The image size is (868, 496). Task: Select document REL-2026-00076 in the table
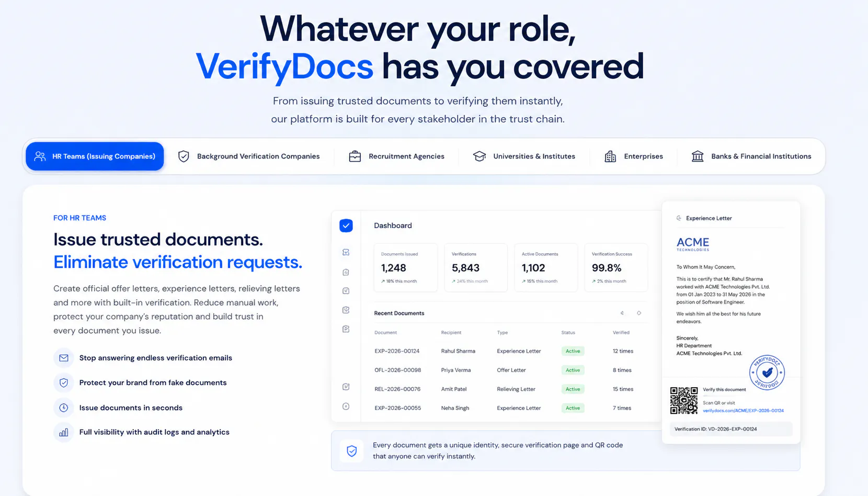point(397,389)
